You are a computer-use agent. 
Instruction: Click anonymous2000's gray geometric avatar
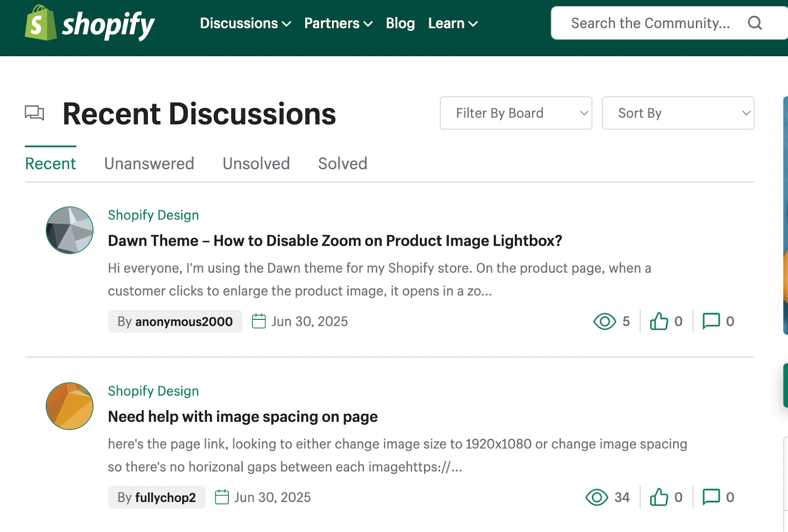(x=69, y=230)
